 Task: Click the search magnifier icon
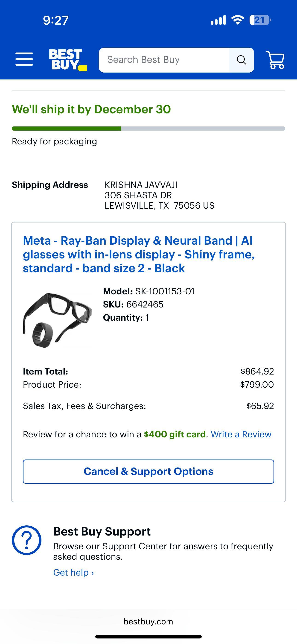coord(241,60)
